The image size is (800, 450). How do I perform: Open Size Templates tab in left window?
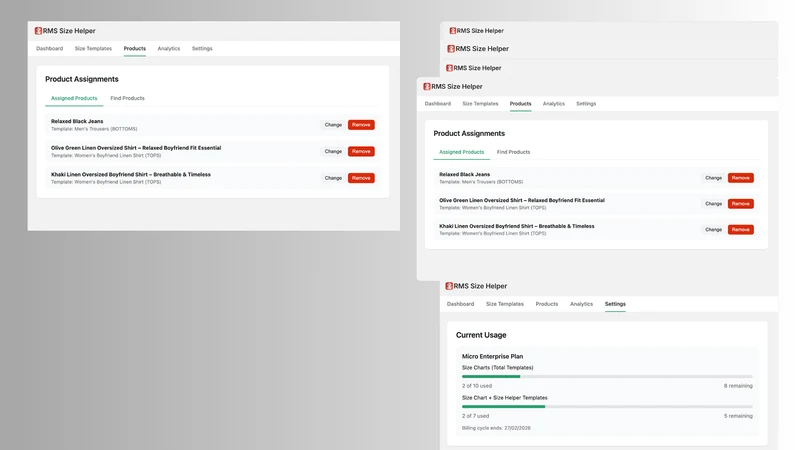click(93, 48)
